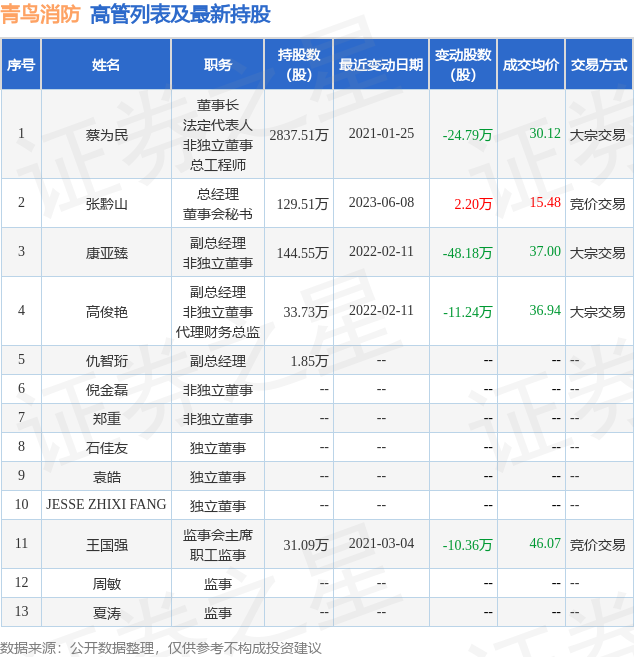
Task: Click position 总工程师 for 蔡为民
Action: (217, 165)
